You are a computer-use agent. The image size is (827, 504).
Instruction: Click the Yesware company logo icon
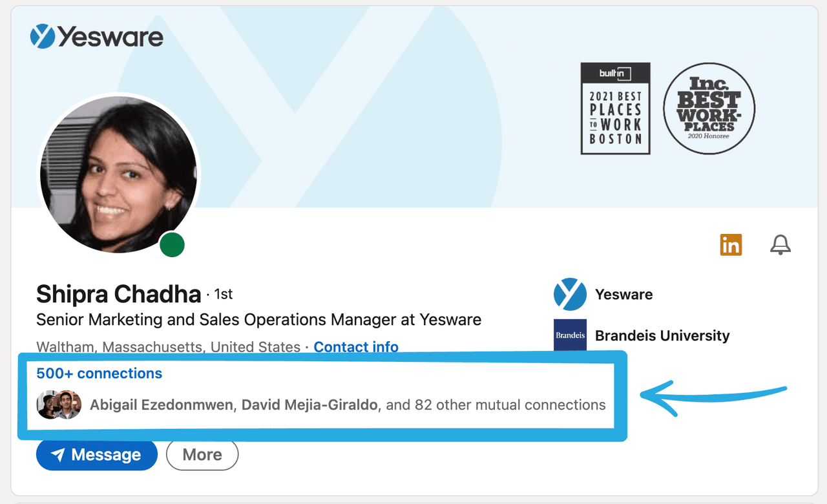570,295
